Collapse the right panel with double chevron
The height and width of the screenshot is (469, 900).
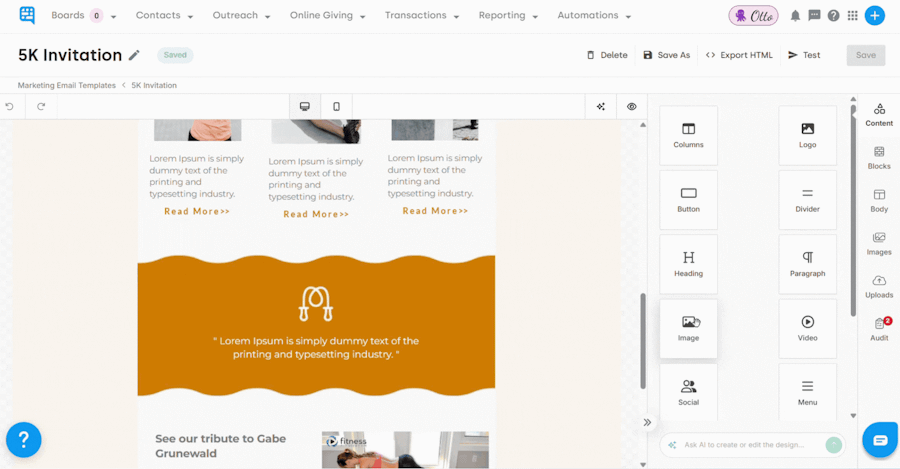click(647, 423)
